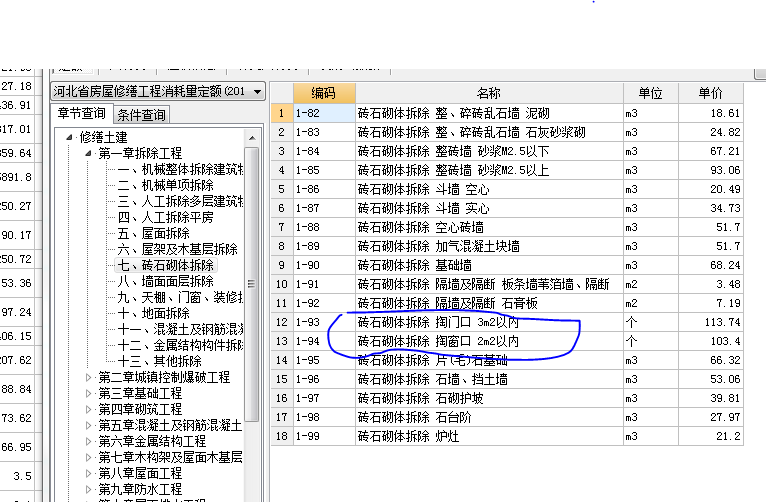Expand 第七章木构架及屋面木基层 chapter
The height and width of the screenshot is (502, 766).
point(88,457)
